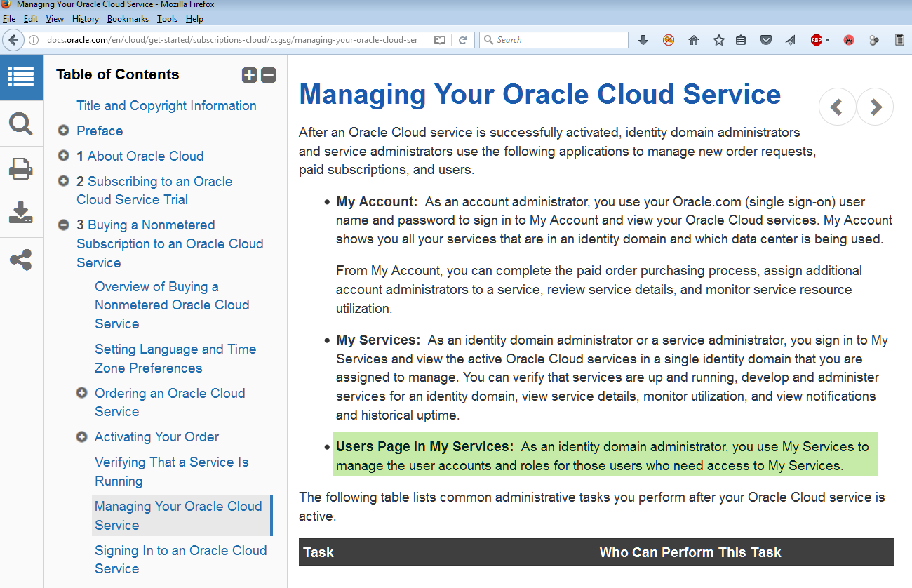
Task: Expand the Preface section
Action: (x=63, y=131)
